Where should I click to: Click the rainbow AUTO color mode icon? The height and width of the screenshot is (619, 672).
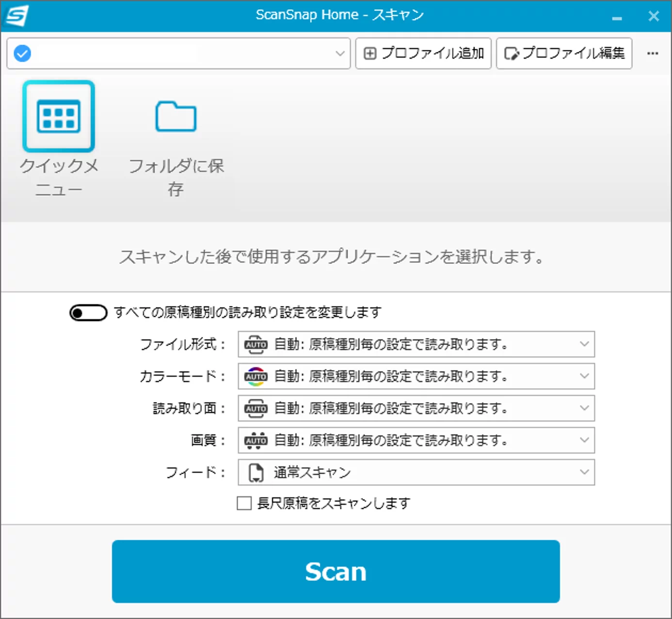[x=256, y=377]
